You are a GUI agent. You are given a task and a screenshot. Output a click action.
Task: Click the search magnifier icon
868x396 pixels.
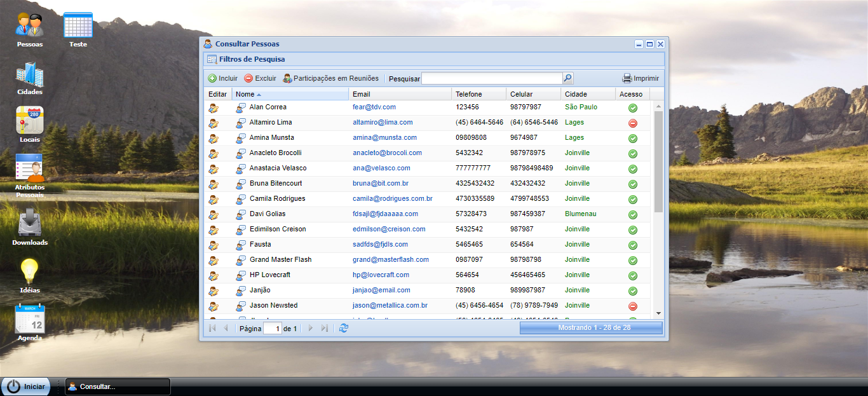pos(567,78)
